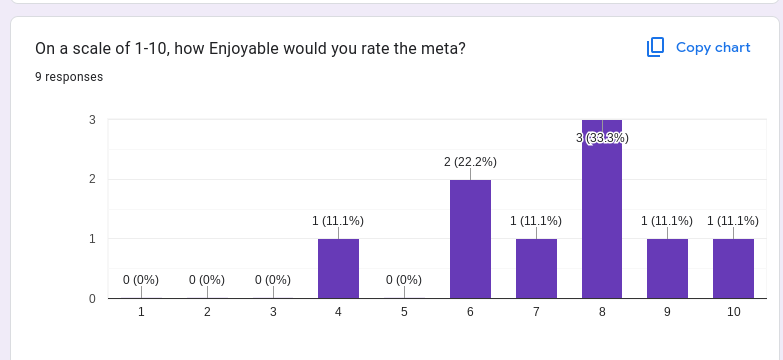Click the x-axis label 1
This screenshot has height=360, width=783.
tap(141, 312)
